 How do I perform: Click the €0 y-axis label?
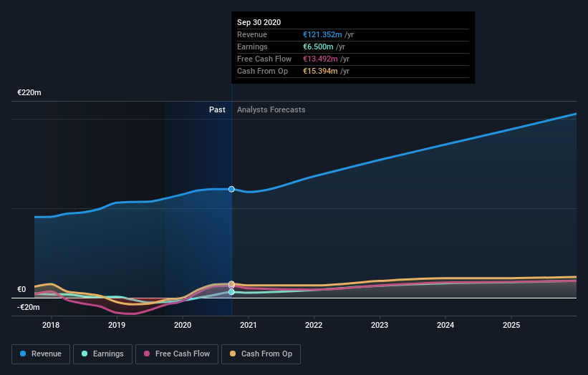point(21,290)
